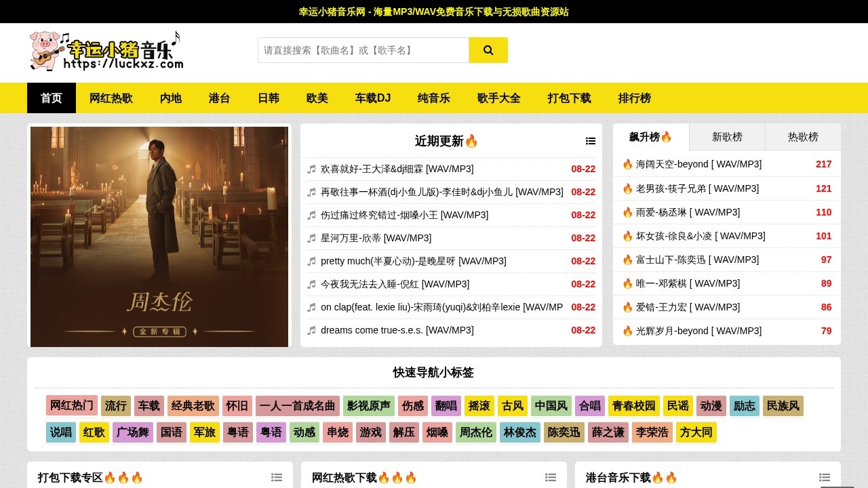Open the list icon beside 港台音乐下载
Screen dimensions: 868x488
[825, 478]
